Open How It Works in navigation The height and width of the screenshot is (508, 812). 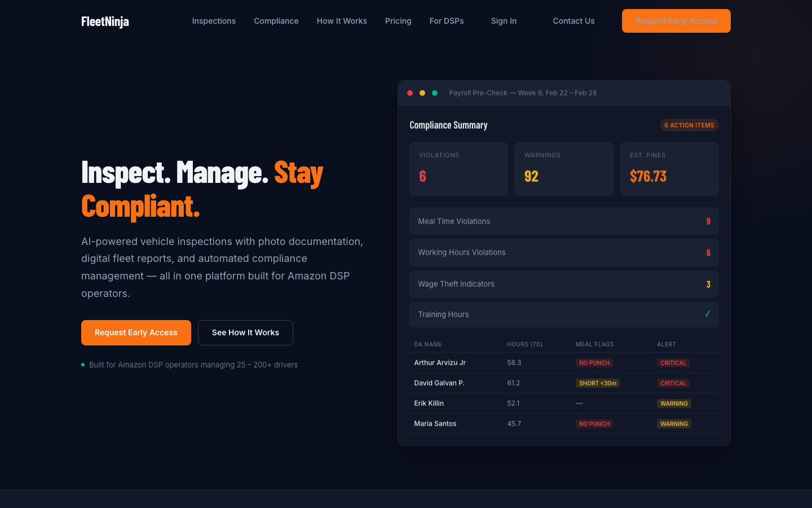tap(342, 21)
